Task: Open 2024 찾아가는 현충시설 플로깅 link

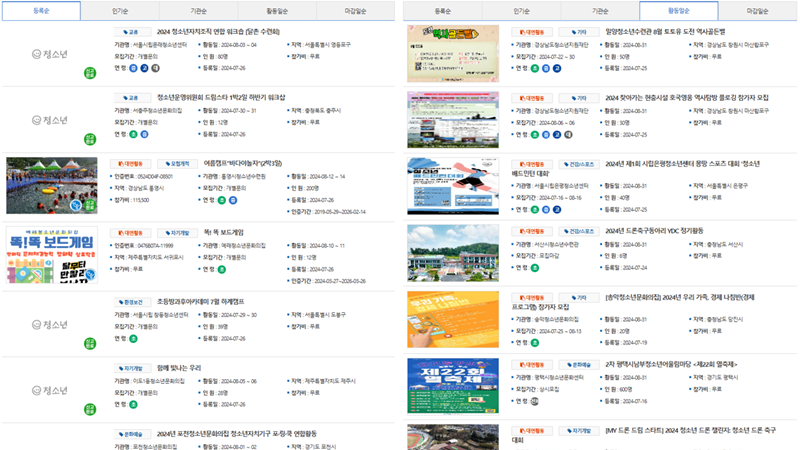Action: click(687, 97)
